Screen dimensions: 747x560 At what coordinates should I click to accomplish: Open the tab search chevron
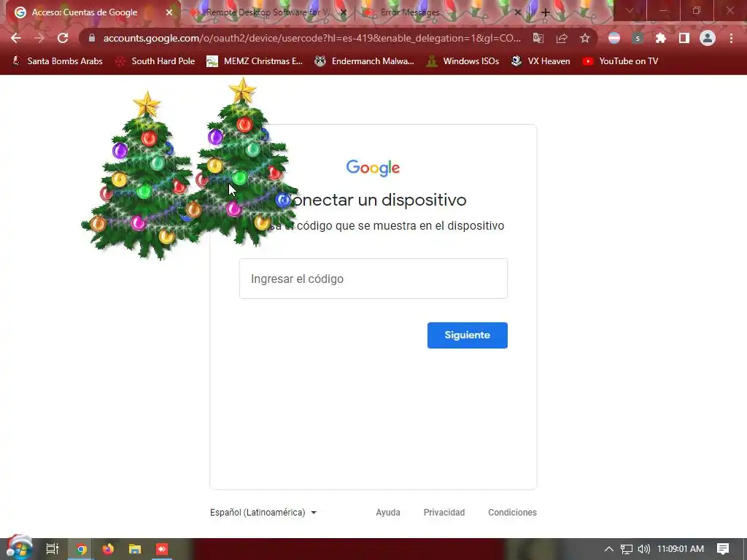[x=630, y=10]
